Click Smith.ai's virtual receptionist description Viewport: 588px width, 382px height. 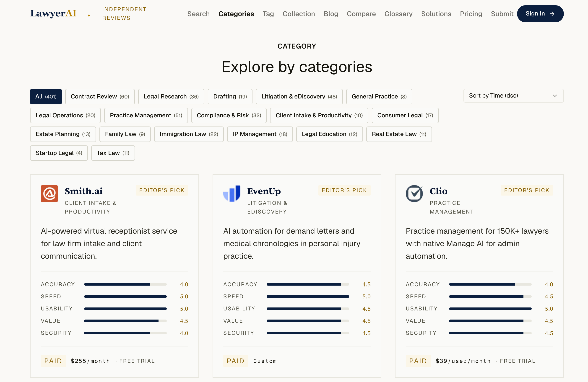point(109,243)
